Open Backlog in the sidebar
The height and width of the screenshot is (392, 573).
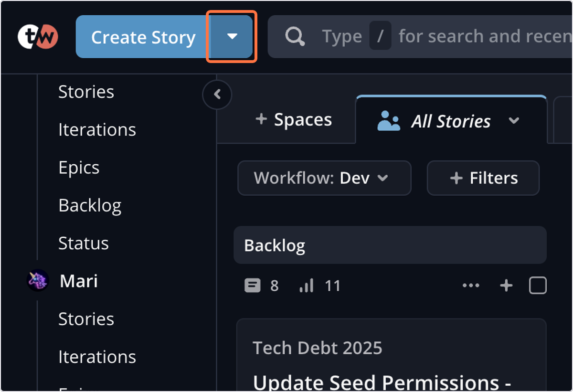click(x=90, y=205)
